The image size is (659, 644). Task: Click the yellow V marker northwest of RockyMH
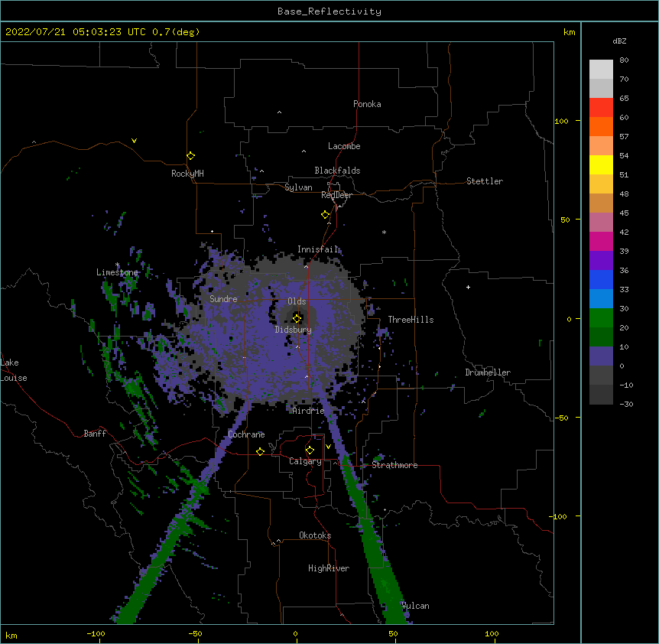click(x=134, y=141)
